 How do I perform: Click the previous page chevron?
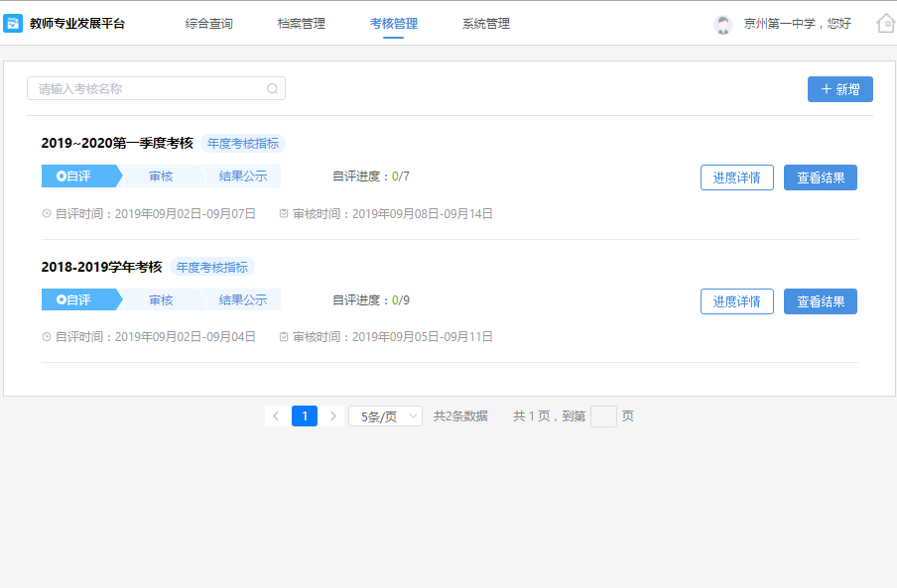(x=275, y=415)
